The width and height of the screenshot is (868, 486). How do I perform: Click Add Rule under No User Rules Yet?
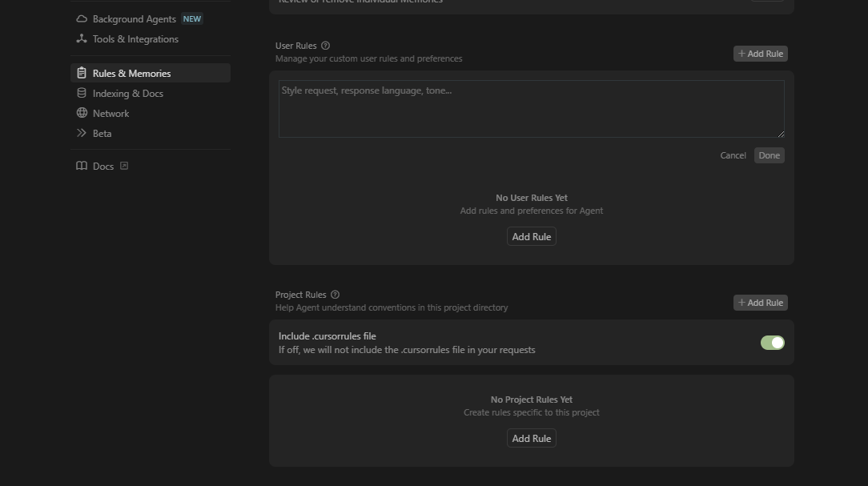(x=531, y=237)
